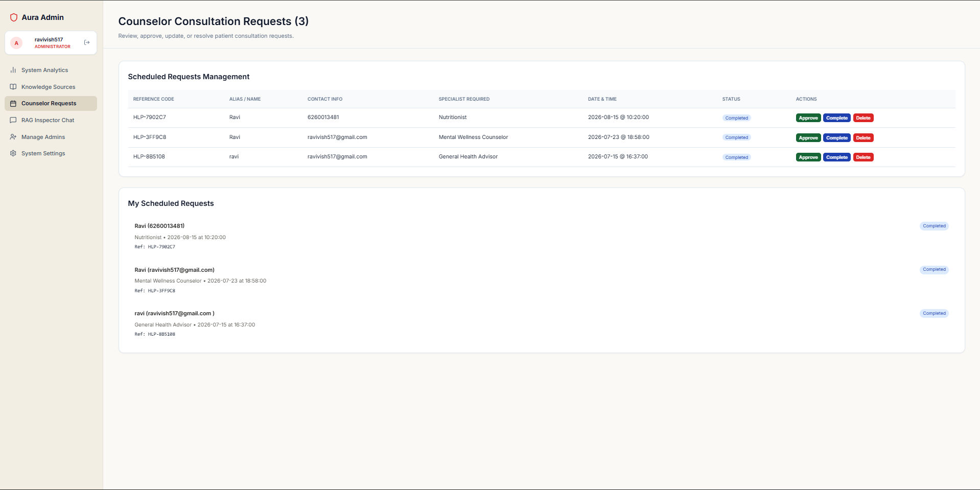The height and width of the screenshot is (490, 980).
Task: Delete request HLP-8B5108
Action: pos(863,157)
